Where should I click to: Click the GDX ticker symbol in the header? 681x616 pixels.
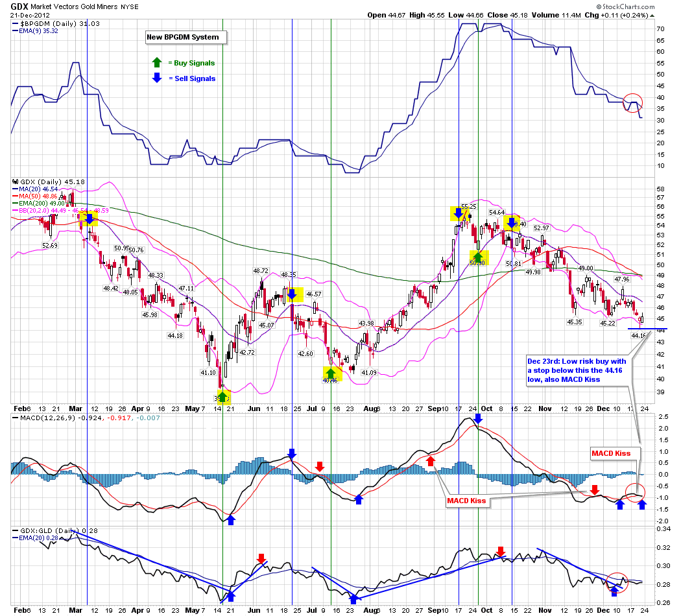tap(19, 6)
